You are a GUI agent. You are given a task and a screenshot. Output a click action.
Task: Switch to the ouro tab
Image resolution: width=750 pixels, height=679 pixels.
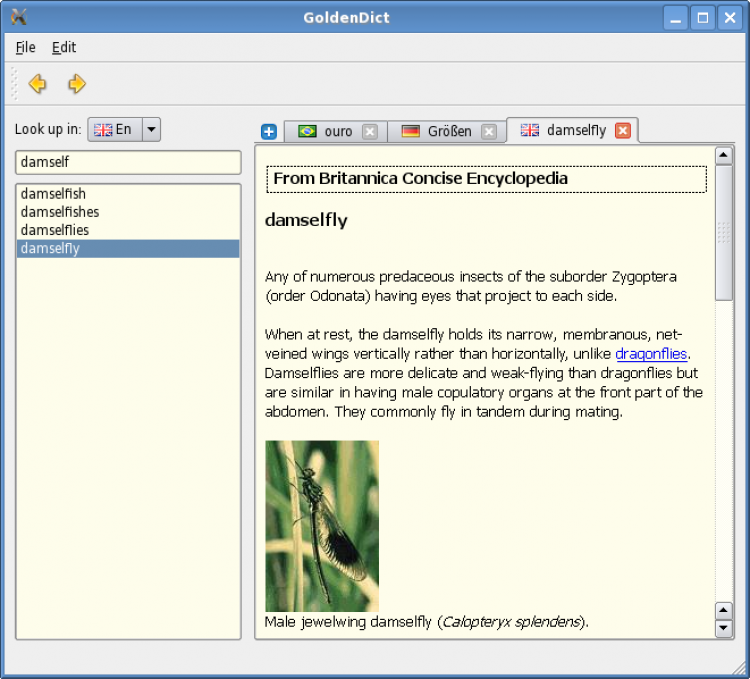click(x=336, y=131)
